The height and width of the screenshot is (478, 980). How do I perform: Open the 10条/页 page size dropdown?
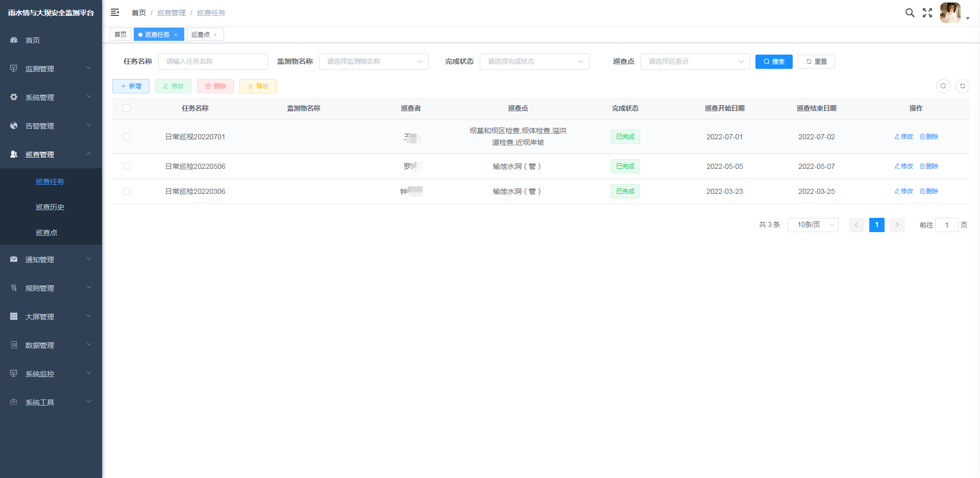tap(813, 225)
